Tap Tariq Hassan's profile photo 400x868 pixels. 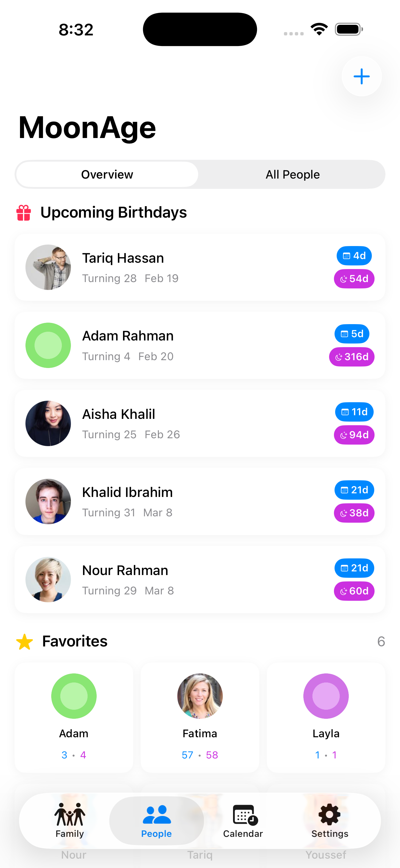pos(48,267)
